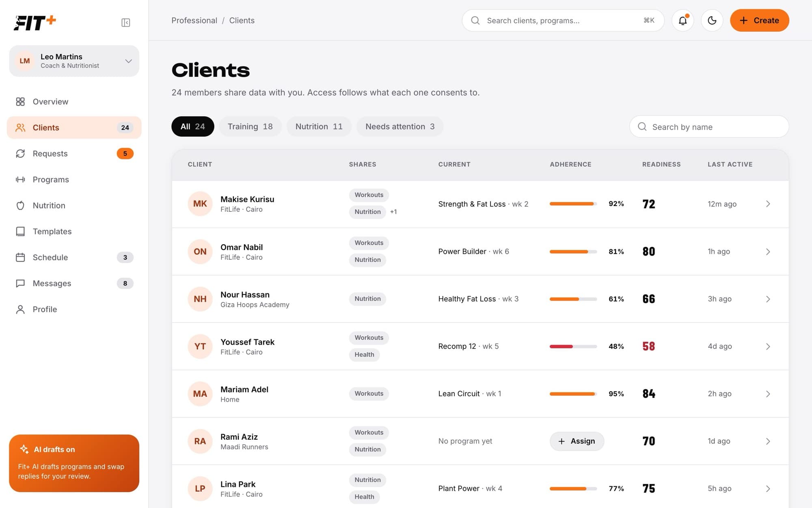Collapse the sidebar panel icon
Screen dimensions: 812x508
tap(125, 22)
